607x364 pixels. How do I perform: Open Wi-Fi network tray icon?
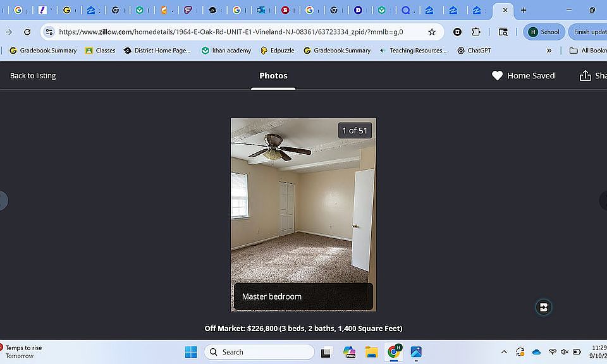pos(553,352)
